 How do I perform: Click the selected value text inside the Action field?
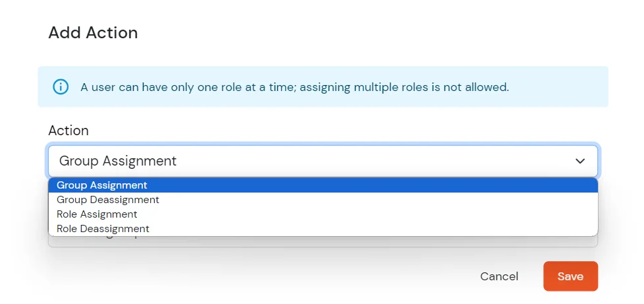[118, 161]
